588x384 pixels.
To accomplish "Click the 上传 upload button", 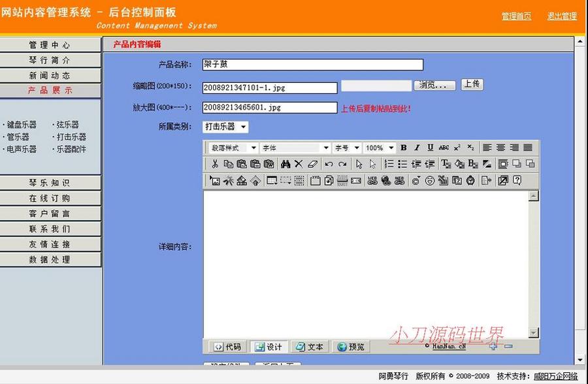I will click(x=471, y=84).
